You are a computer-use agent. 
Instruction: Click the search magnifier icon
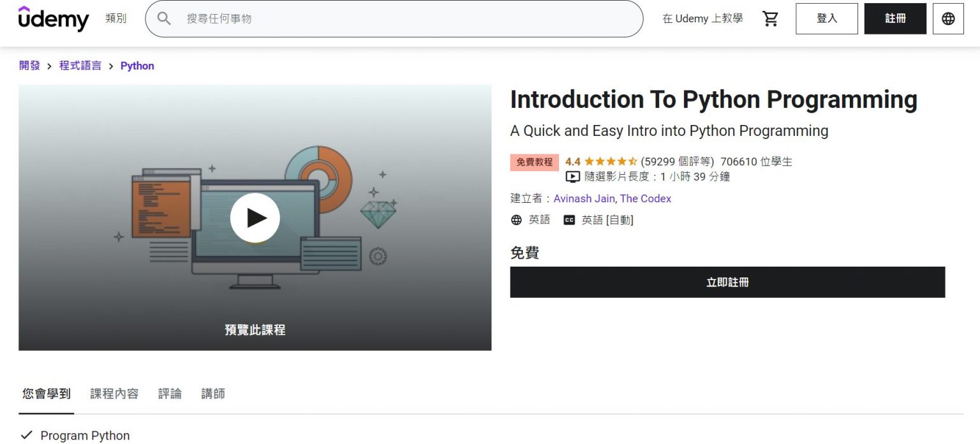[x=164, y=18]
